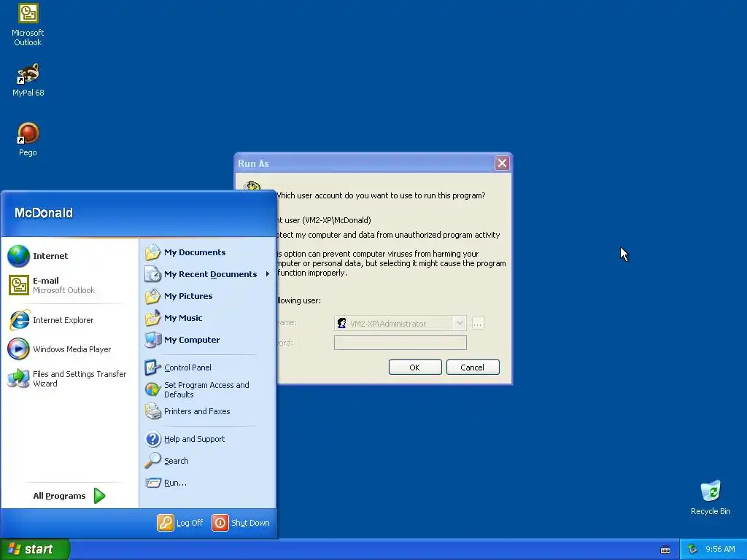
Task: Click the browse (...) button beside user name
Action: [477, 323]
